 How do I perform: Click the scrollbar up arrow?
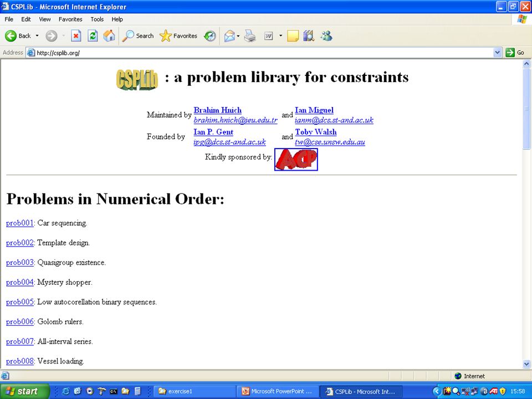526,63
